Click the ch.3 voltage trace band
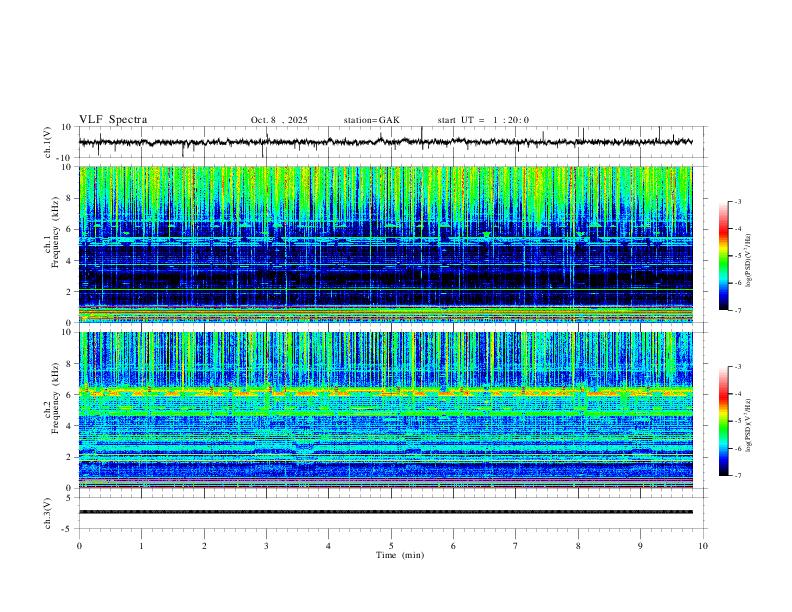Viewport: 792px width, 612px height. (386, 512)
